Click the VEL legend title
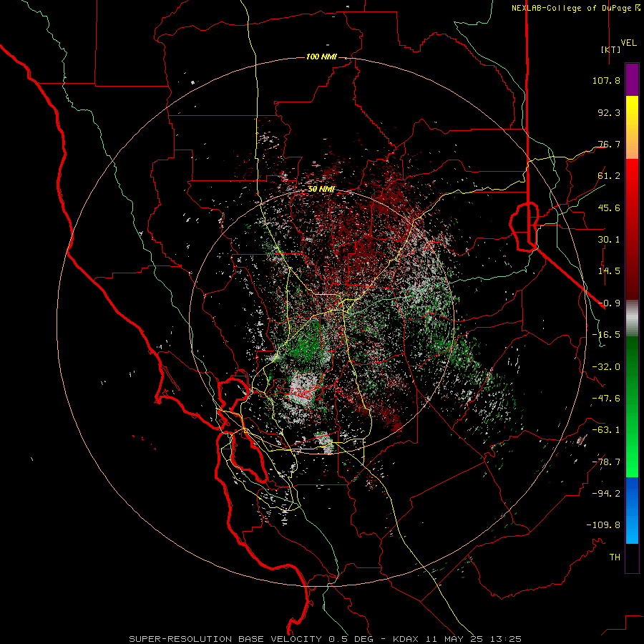This screenshot has height=644, width=644. click(x=628, y=43)
